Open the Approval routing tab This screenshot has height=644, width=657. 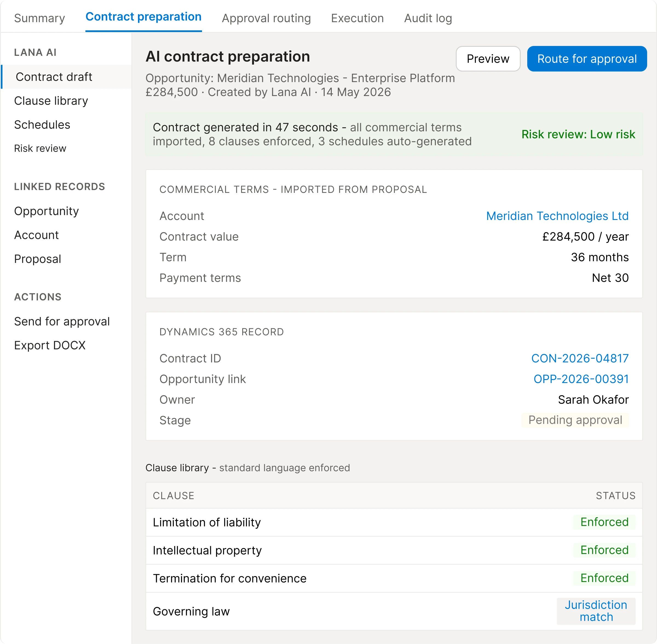pos(266,18)
